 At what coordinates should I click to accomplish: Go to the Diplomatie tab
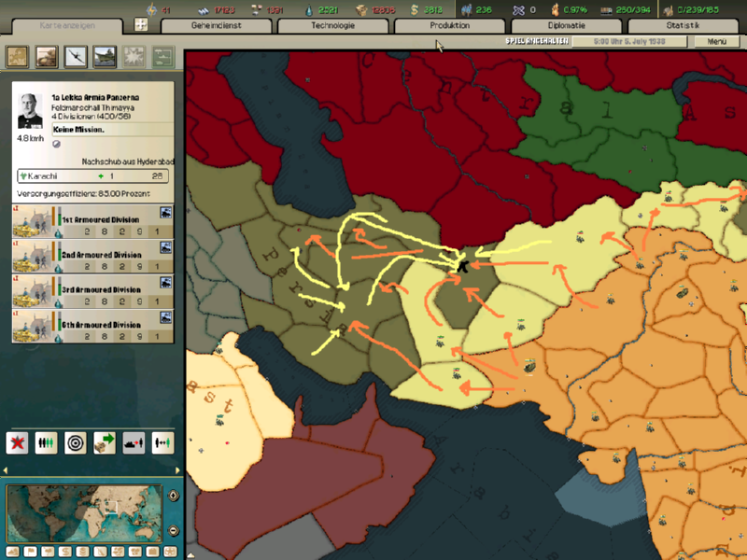point(567,26)
